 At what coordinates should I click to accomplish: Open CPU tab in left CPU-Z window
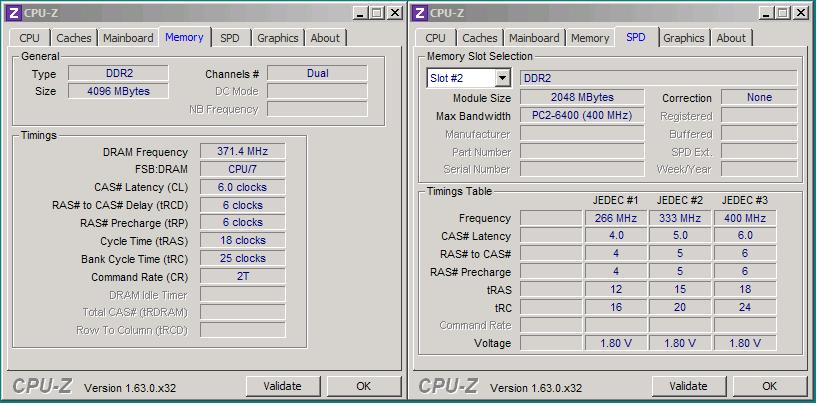(29, 38)
